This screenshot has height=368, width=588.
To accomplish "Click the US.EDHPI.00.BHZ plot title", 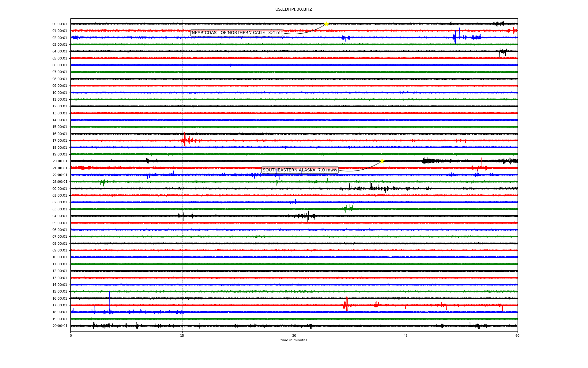I will click(x=294, y=10).
